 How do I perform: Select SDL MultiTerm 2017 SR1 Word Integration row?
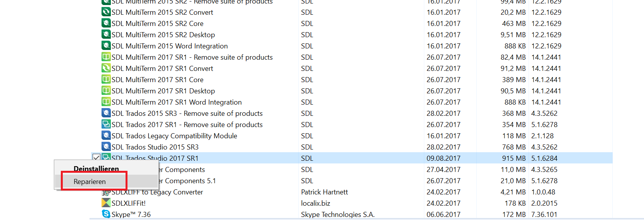point(351,102)
